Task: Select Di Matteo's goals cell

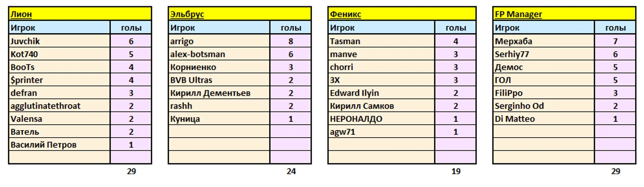Action: (615, 119)
